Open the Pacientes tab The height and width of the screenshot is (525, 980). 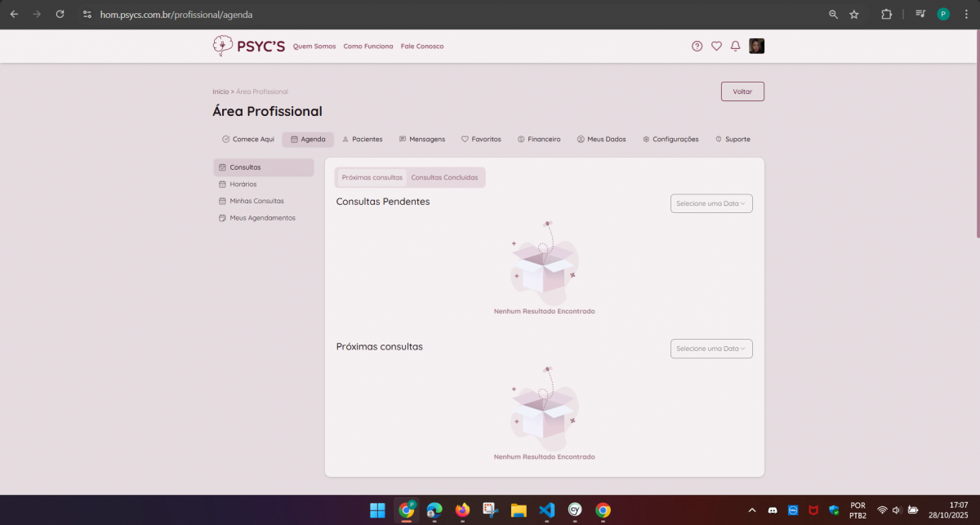click(x=362, y=140)
